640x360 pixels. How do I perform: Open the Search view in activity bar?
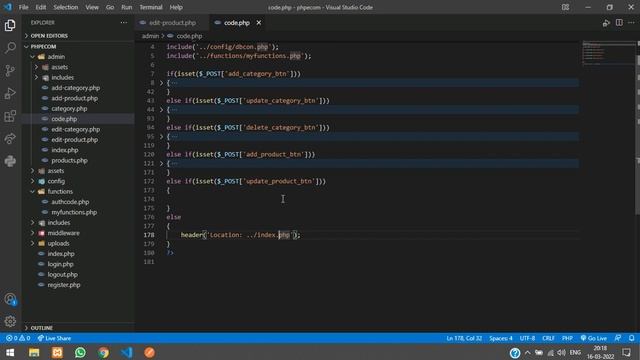(x=10, y=48)
